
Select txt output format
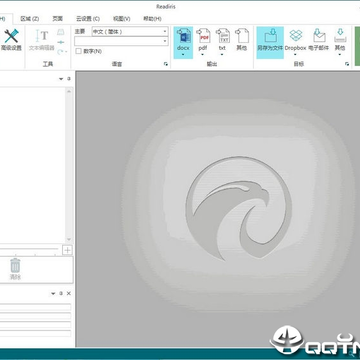click(222, 40)
